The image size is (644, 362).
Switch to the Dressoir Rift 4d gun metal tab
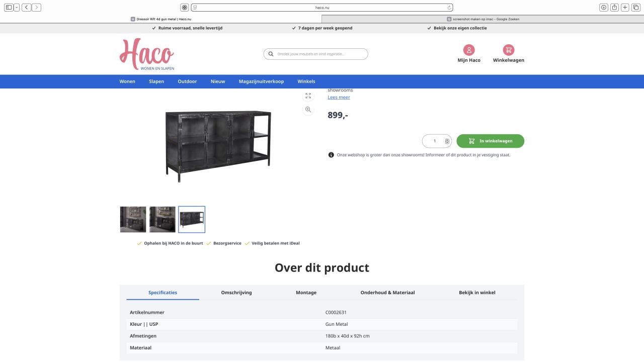click(161, 19)
